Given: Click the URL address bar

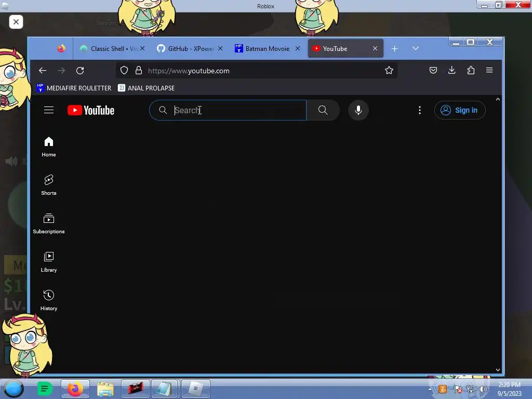Looking at the screenshot, I should pyautogui.click(x=256, y=71).
